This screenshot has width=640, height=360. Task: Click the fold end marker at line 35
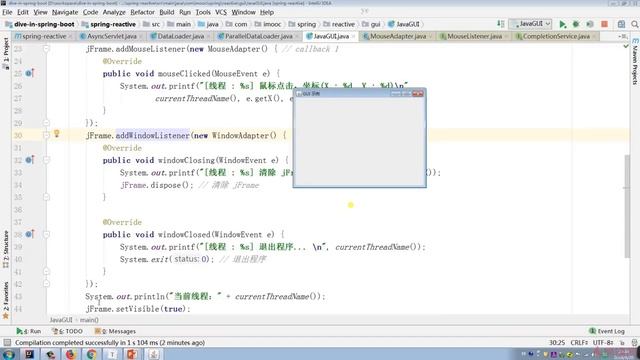coord(46,197)
